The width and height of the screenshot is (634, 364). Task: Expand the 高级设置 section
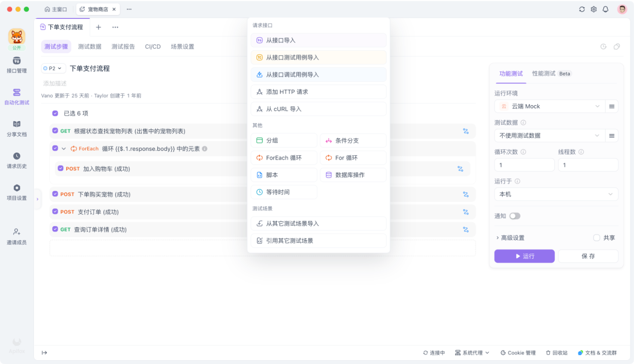pos(510,238)
